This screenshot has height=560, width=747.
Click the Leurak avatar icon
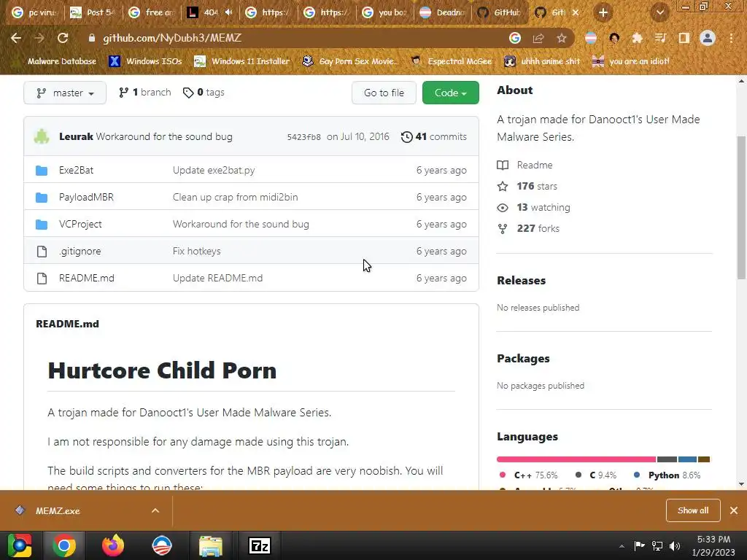[42, 136]
